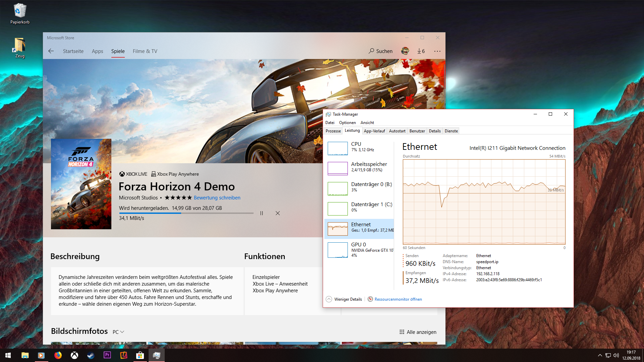Open the Filme & TV tab
Screen dimensions: 644x362
click(x=145, y=51)
